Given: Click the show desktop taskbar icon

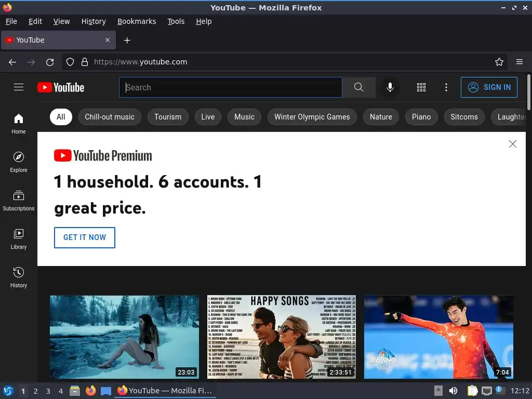Looking at the screenshot, I should 106,391.
